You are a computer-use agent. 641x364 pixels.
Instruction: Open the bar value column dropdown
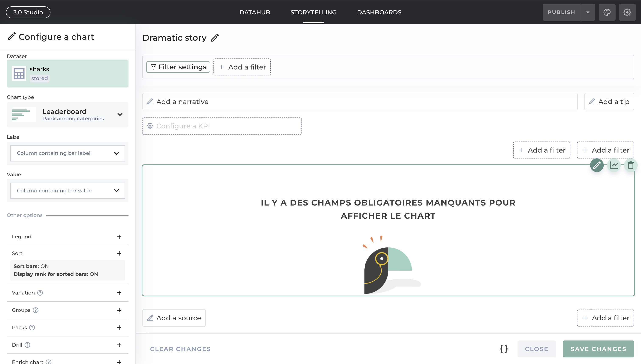tap(68, 190)
